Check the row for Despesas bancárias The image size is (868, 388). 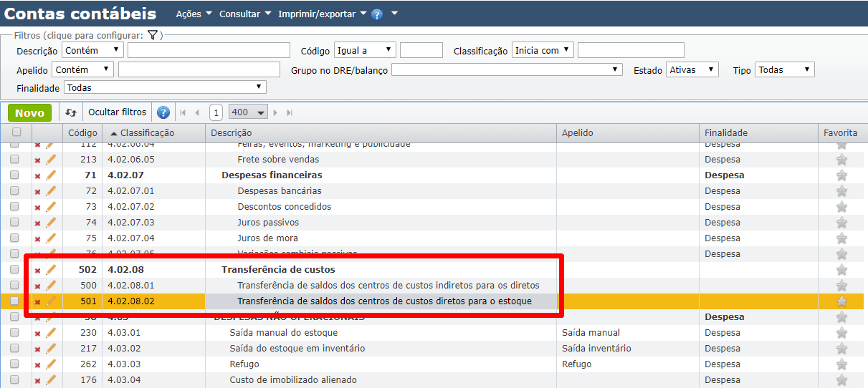click(x=14, y=190)
